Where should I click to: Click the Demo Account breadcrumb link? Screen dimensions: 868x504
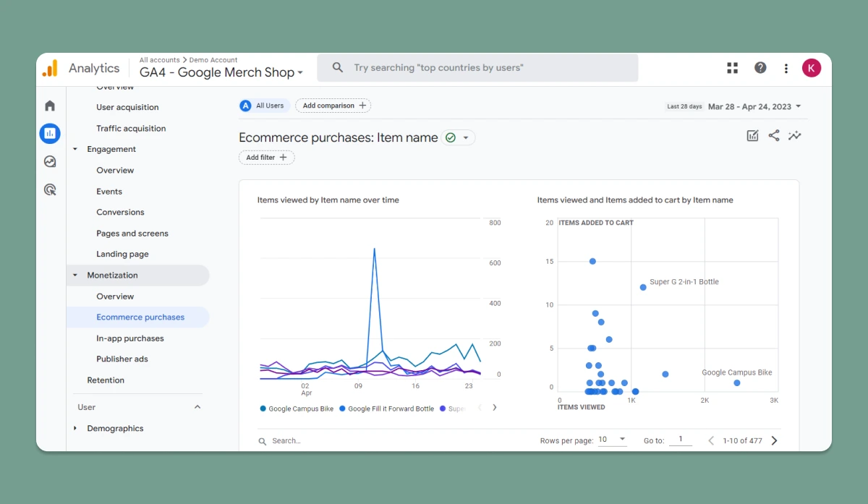[x=213, y=60]
